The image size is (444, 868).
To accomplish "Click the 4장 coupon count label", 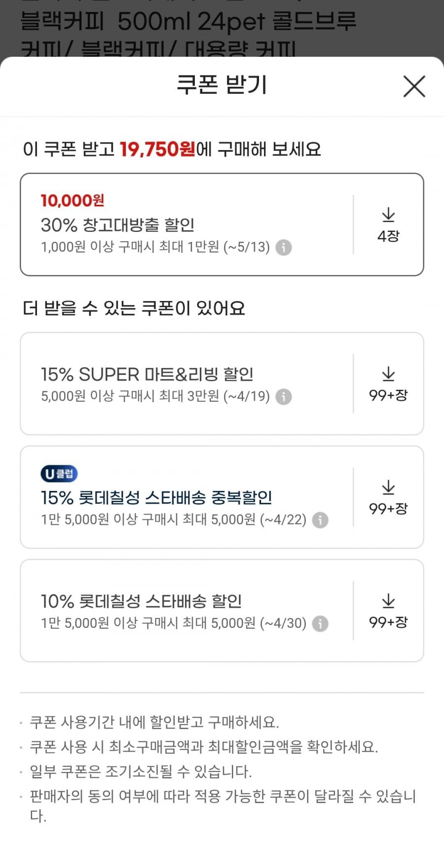I will pos(388,236).
